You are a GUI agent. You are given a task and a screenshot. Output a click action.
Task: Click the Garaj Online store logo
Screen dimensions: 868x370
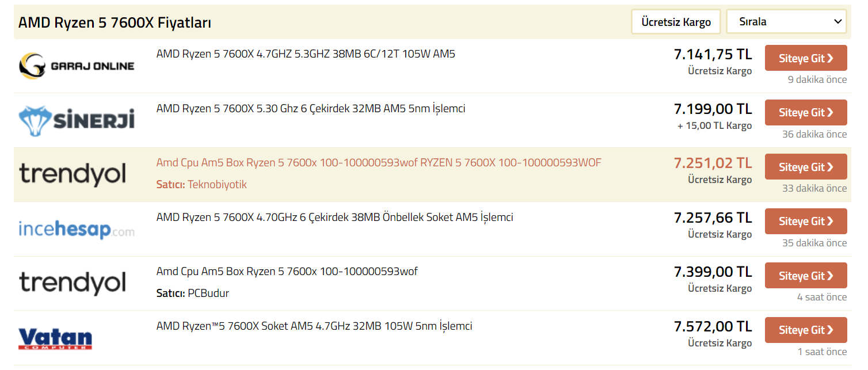[77, 66]
